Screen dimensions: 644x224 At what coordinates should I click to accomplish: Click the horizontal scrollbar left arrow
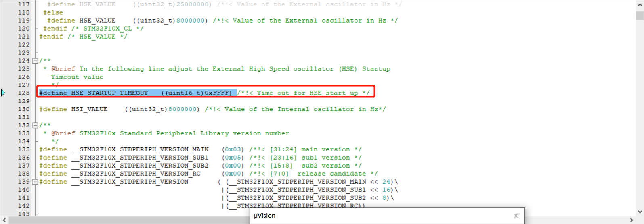[x=4, y=220]
